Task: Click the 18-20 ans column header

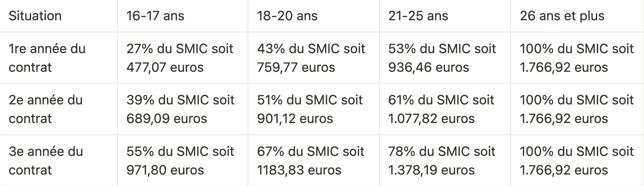Action: [287, 16]
